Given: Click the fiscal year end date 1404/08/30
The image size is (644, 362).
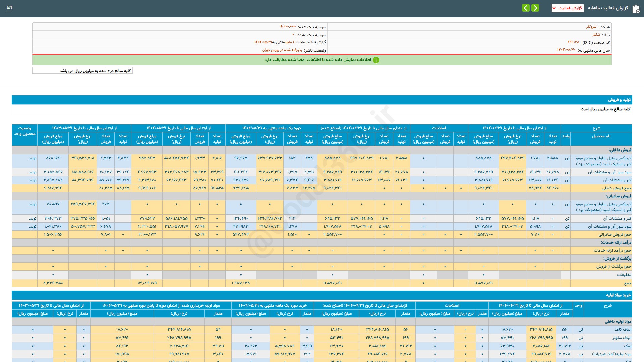Looking at the screenshot, I should (x=566, y=50).
